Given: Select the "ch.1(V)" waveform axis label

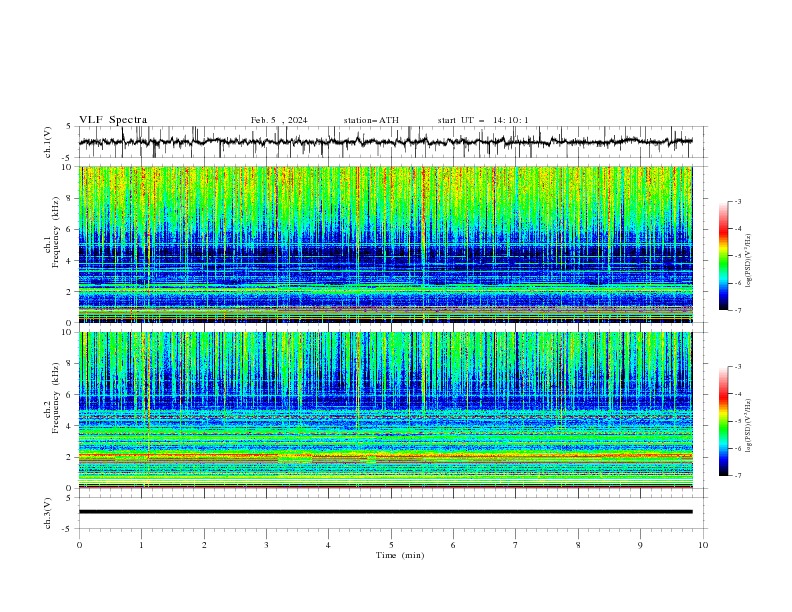Looking at the screenshot, I should point(48,142).
